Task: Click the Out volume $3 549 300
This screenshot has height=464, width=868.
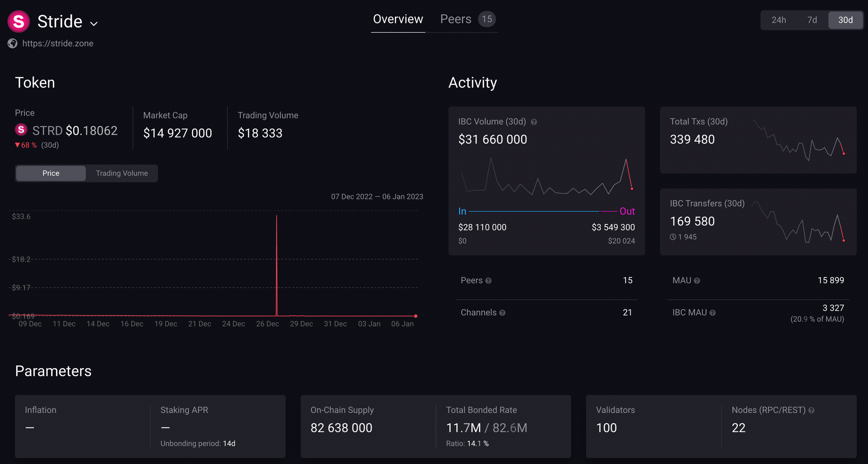Action: pyautogui.click(x=613, y=227)
